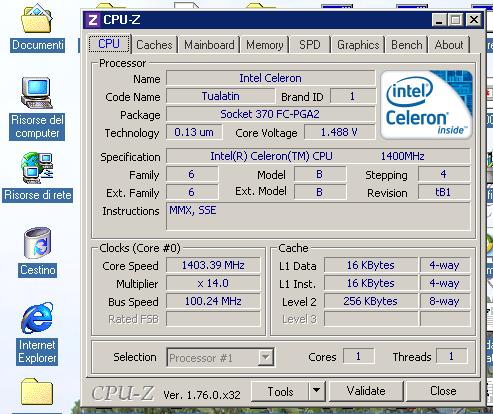Click the Intel Celeron inside logo
This screenshot has width=493, height=414.
tap(426, 104)
